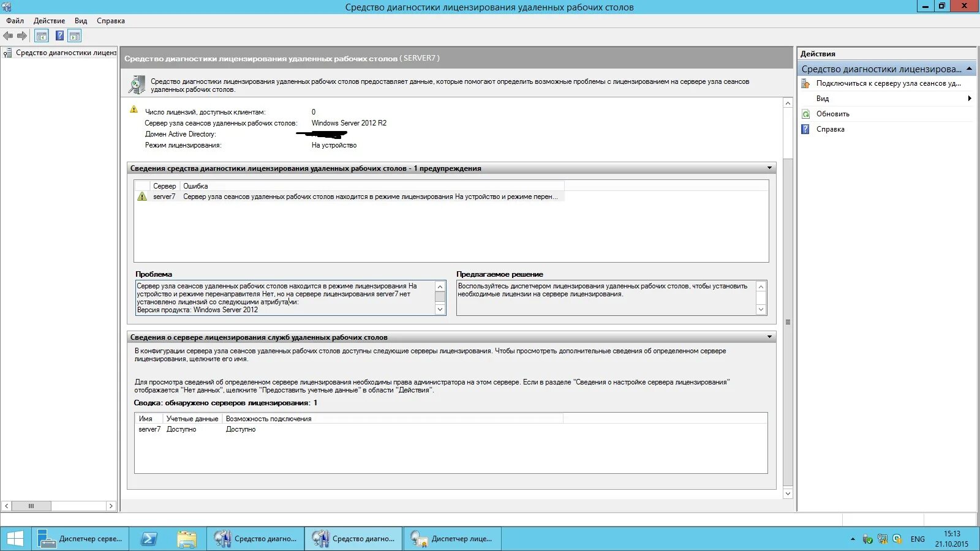The width and height of the screenshot is (980, 551).
Task: Collapse licensing server information section
Action: click(769, 337)
